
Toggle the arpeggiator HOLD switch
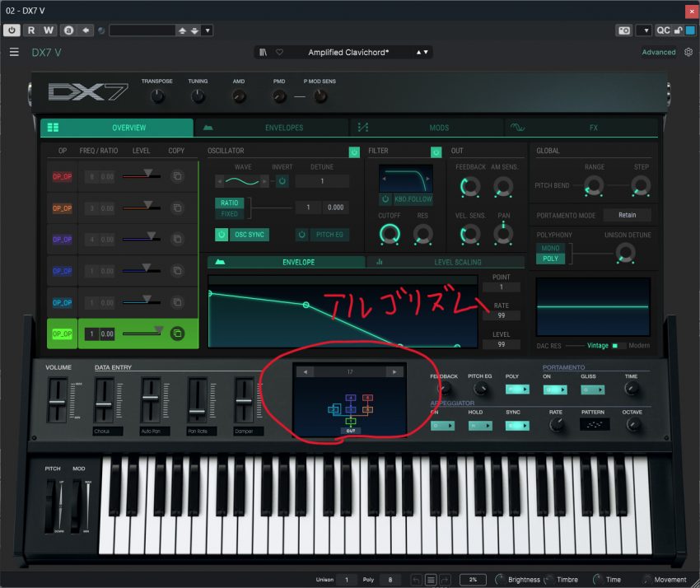(480, 426)
